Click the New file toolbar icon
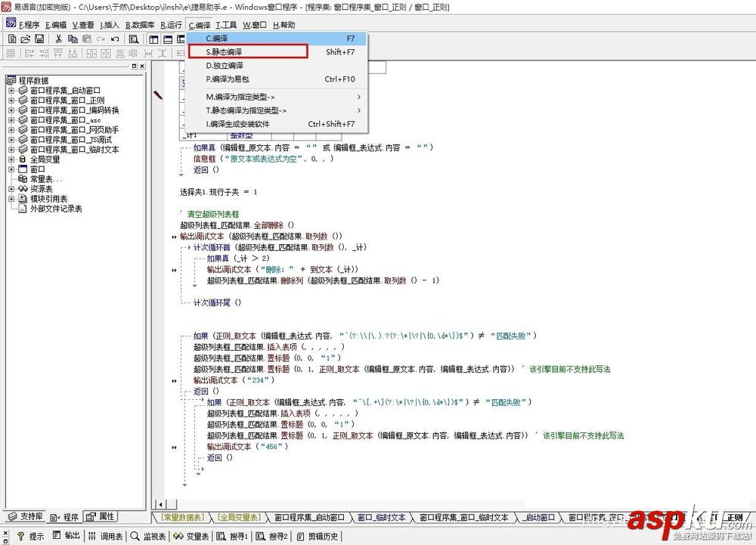Screen dimensions: 756x545 tap(12, 39)
